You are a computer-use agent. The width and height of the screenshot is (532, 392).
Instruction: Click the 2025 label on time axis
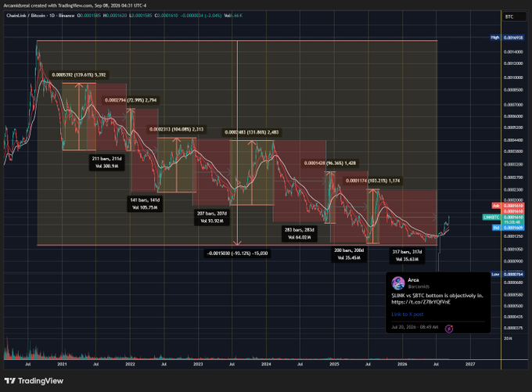(334, 364)
